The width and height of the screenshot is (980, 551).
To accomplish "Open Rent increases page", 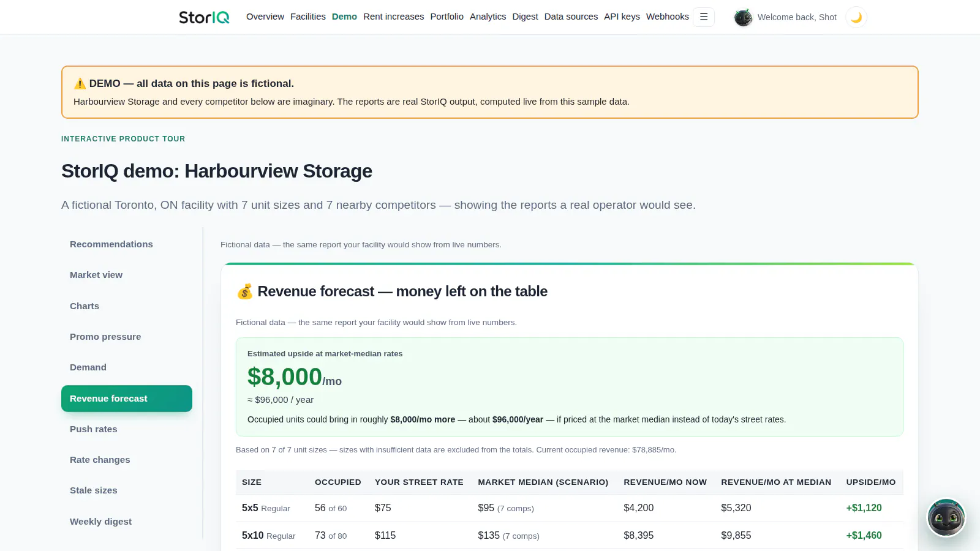I will [393, 17].
